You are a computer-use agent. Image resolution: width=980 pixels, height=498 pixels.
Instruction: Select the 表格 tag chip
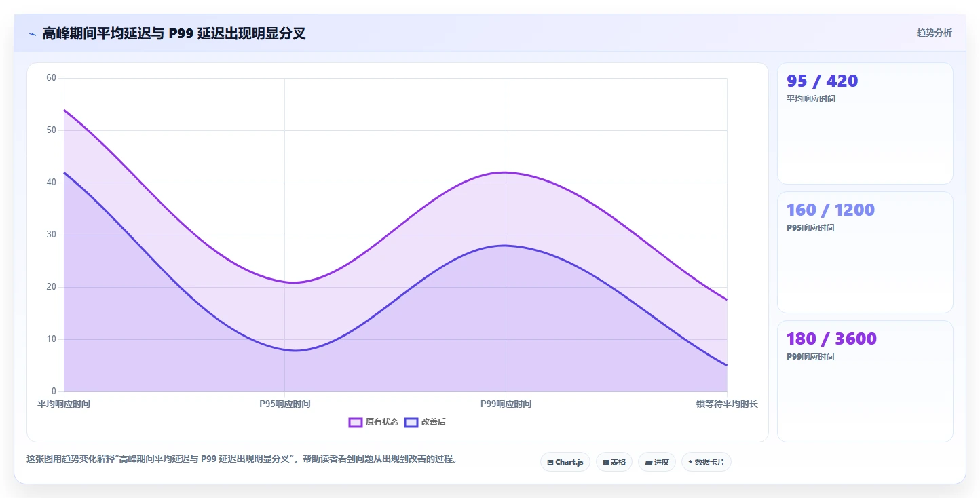pyautogui.click(x=614, y=462)
